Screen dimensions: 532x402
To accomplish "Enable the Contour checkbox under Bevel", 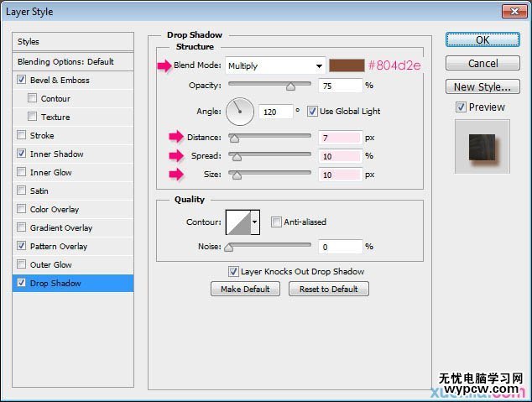I will tap(32, 98).
